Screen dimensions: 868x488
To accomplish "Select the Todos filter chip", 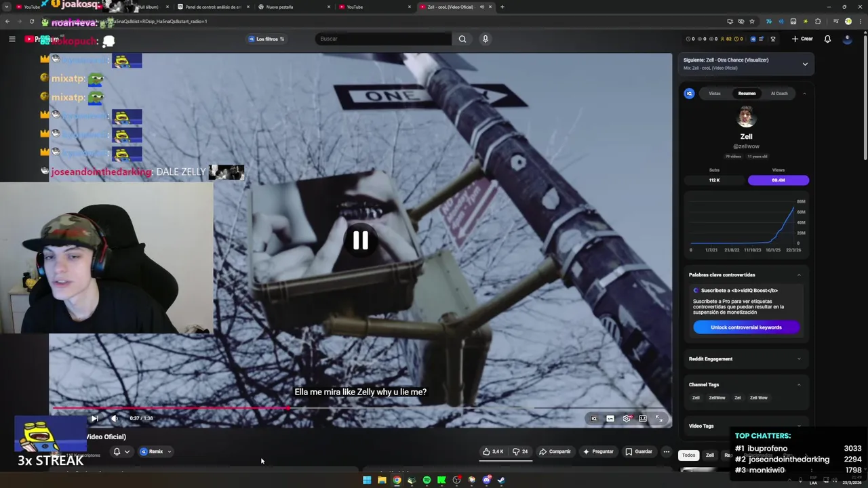I will click(688, 455).
